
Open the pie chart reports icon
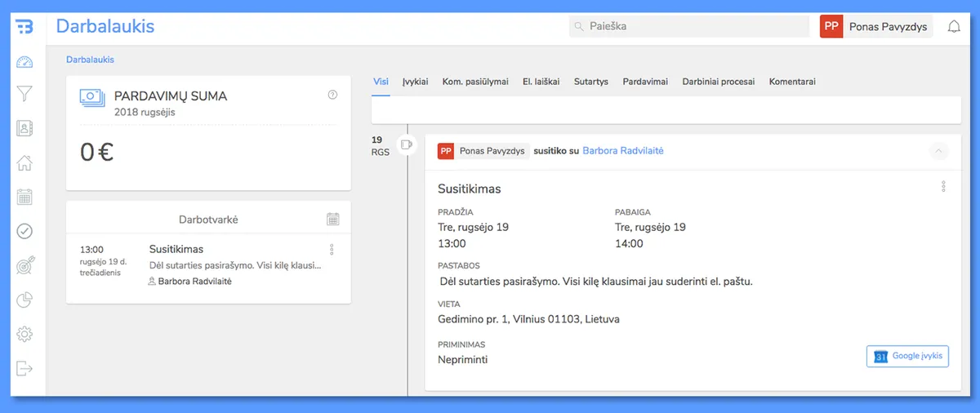click(24, 300)
